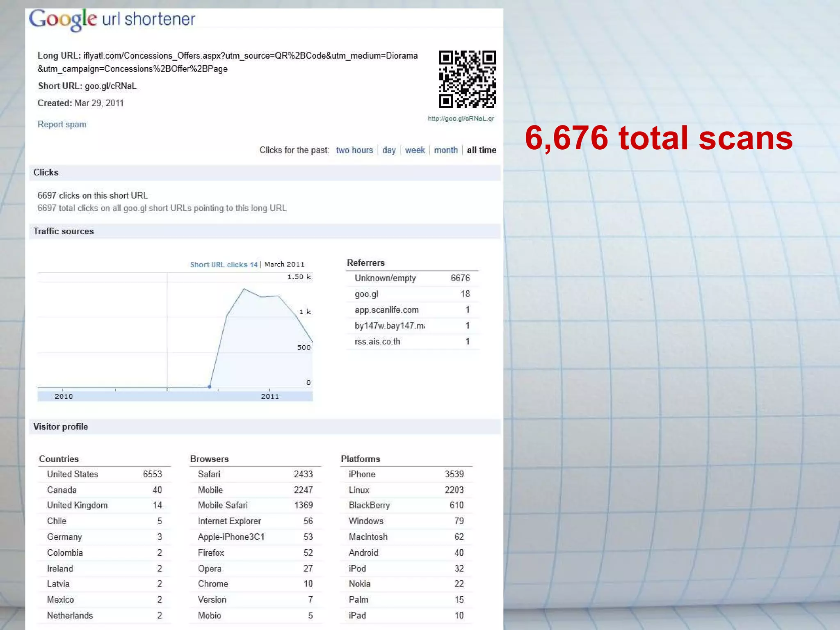840x630 pixels.
Task: Click the short URL goo.gl/cRNaL text
Action: pos(110,86)
